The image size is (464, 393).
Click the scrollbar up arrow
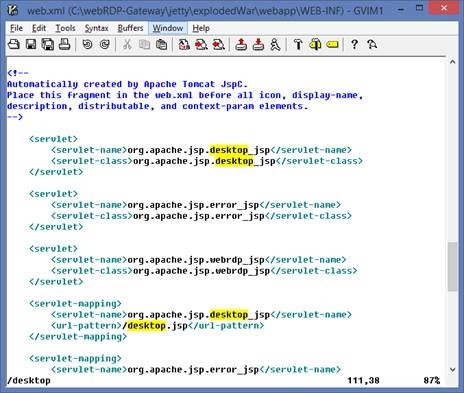[x=452, y=62]
